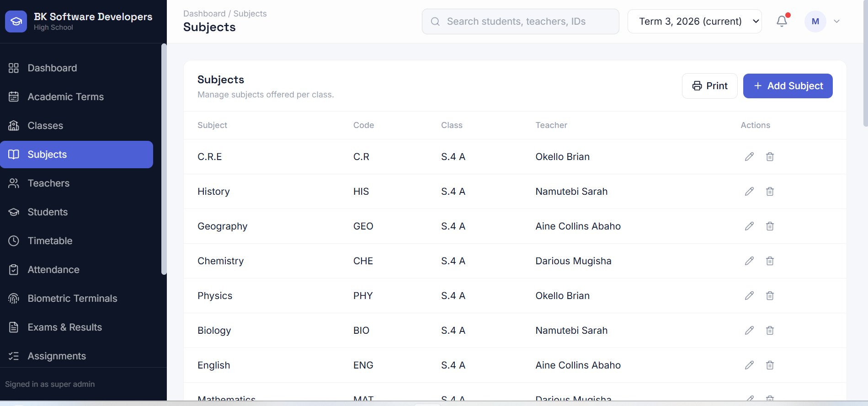Click the PHY code cell

363,296
